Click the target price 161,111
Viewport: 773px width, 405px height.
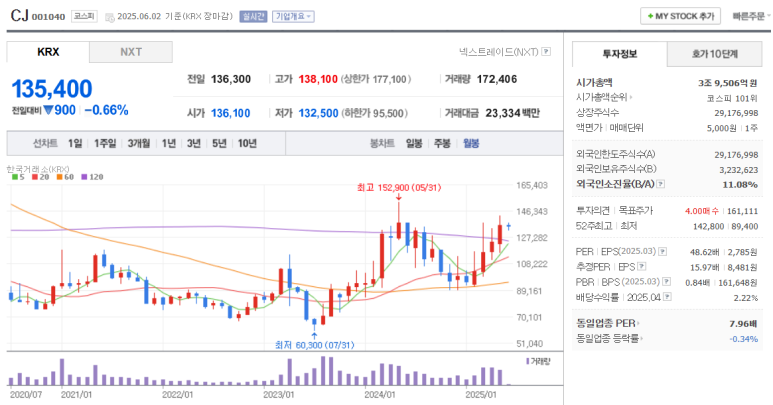pyautogui.click(x=742, y=211)
